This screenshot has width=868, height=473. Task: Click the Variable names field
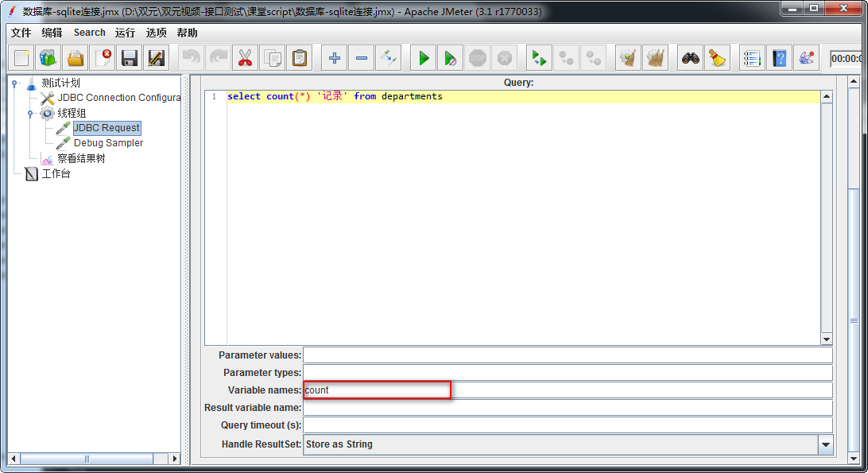click(568, 390)
